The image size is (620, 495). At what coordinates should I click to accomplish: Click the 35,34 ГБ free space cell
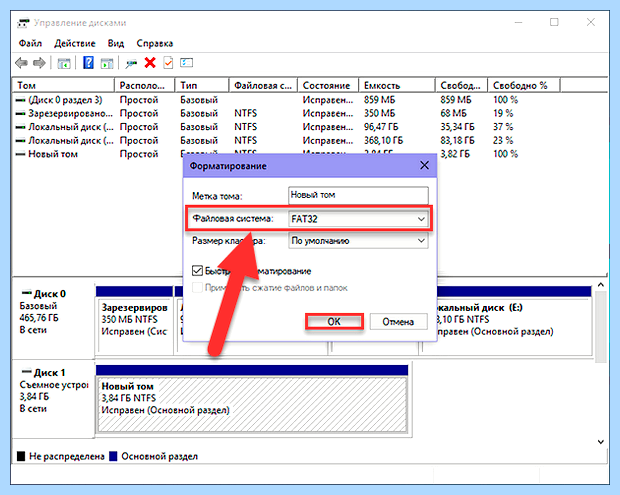pos(457,127)
